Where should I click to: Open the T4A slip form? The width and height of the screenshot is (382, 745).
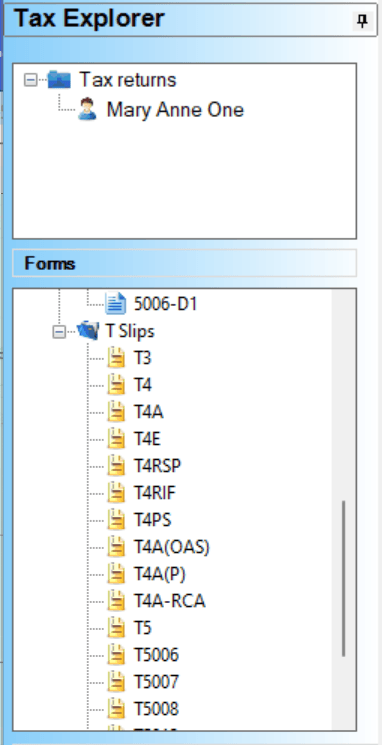tap(149, 412)
